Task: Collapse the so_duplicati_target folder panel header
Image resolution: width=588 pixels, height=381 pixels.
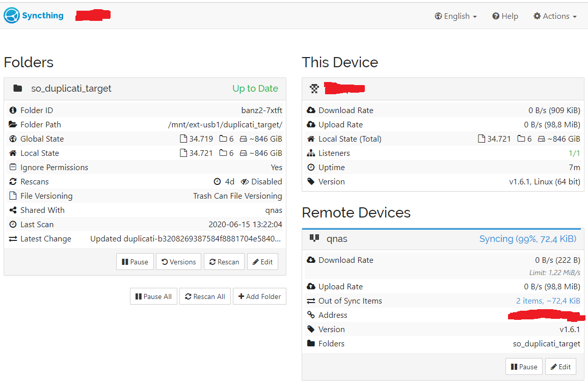Action: 145,89
